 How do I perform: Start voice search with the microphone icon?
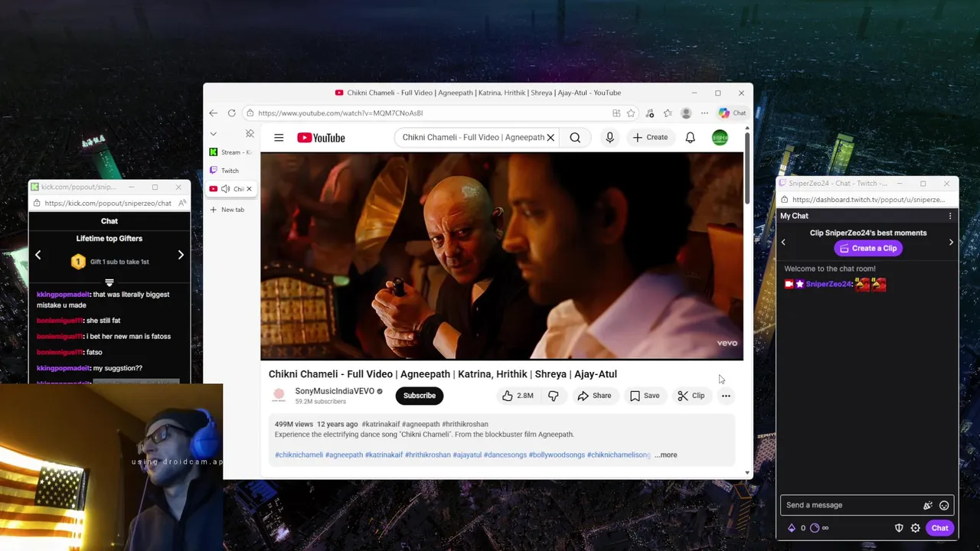[609, 138]
